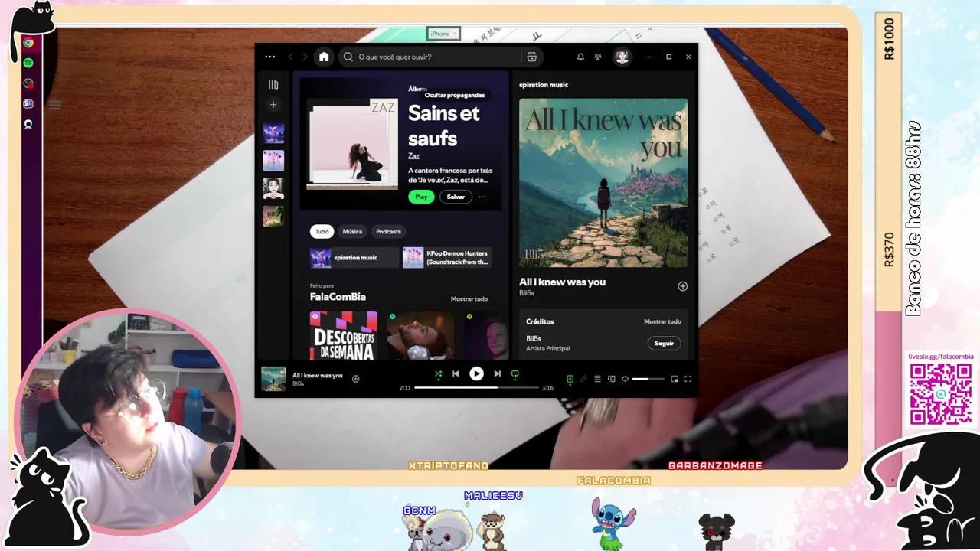This screenshot has width=980, height=551.
Task: Adjust the volume slider
Action: point(648,379)
